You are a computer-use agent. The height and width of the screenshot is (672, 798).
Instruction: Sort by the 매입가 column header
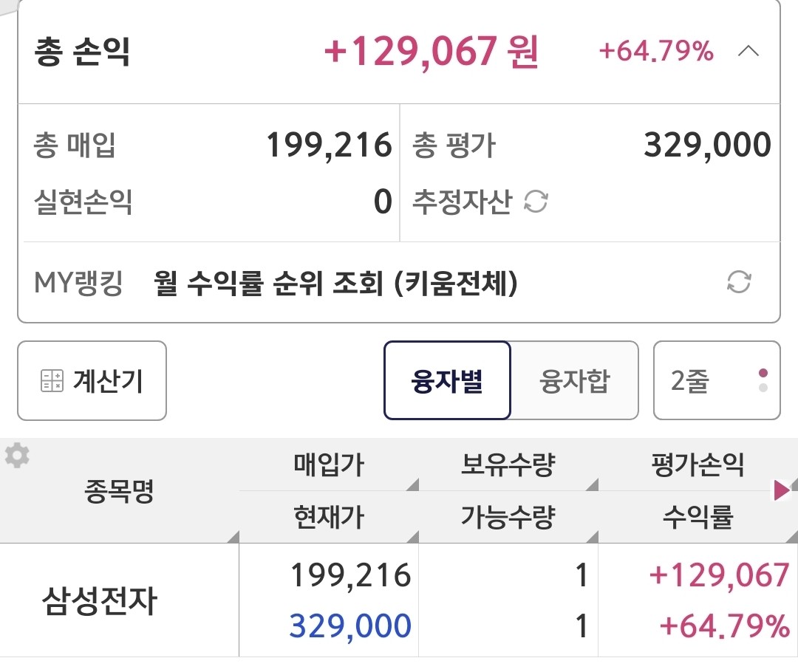329,464
